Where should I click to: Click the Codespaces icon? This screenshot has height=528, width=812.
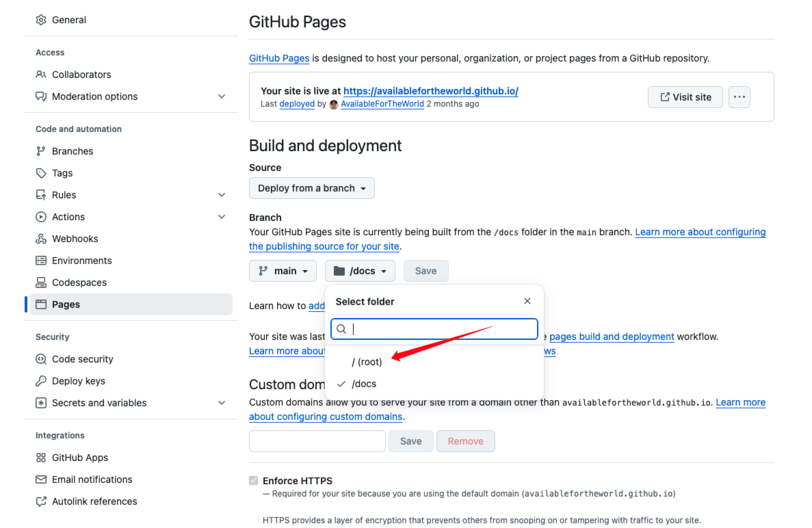coord(41,282)
